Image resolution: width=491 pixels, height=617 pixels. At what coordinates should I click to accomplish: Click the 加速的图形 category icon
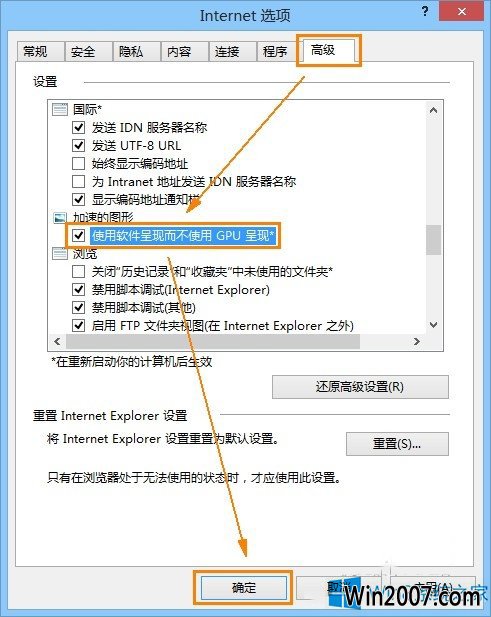tap(60, 217)
